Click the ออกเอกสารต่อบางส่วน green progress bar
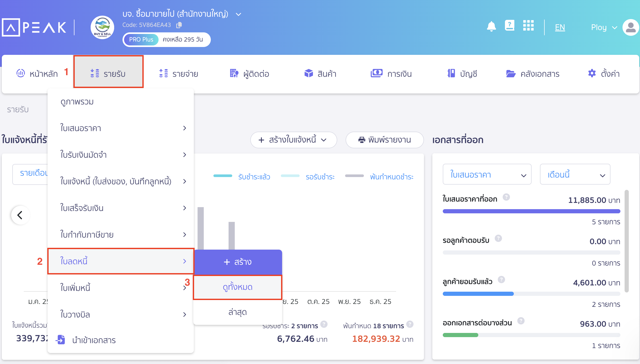 [x=460, y=335]
